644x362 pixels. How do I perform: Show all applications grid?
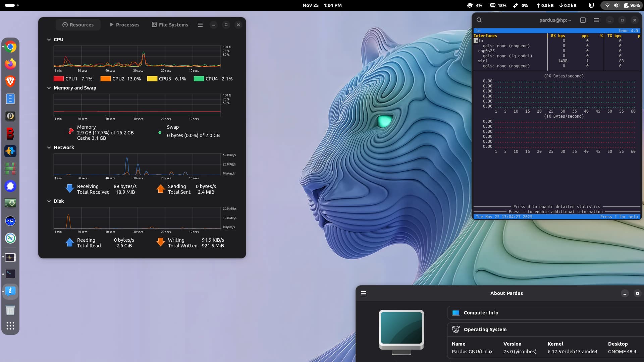pyautogui.click(x=10, y=326)
